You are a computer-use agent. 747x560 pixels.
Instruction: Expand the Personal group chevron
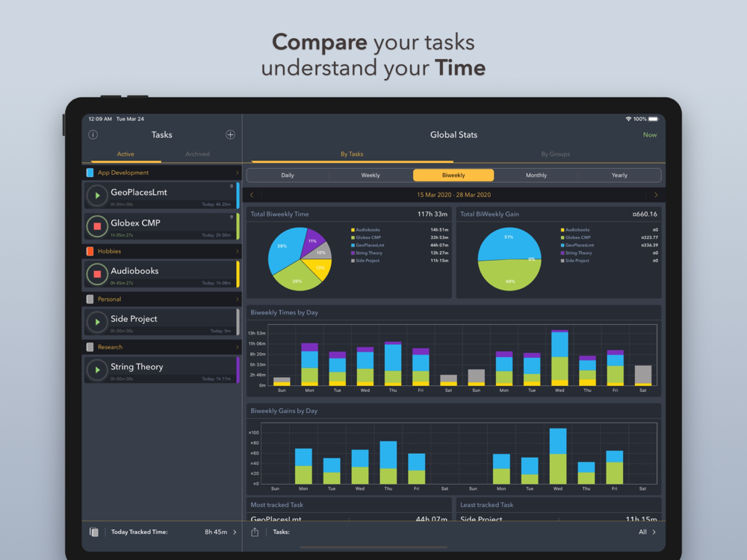point(238,299)
